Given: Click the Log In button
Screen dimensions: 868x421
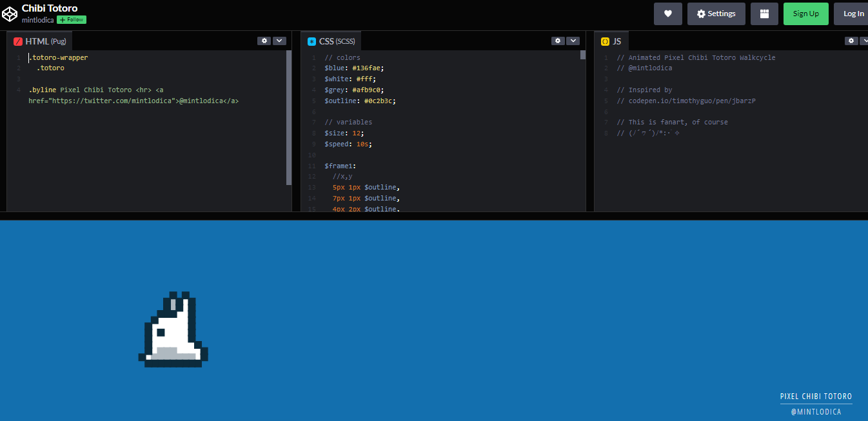Looking at the screenshot, I should click(x=853, y=14).
